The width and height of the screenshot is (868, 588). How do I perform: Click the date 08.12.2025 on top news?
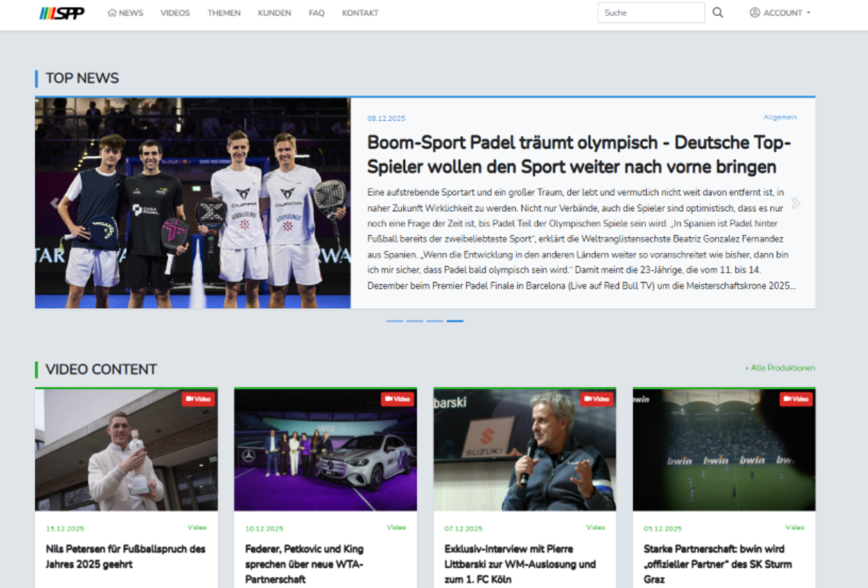pos(386,119)
